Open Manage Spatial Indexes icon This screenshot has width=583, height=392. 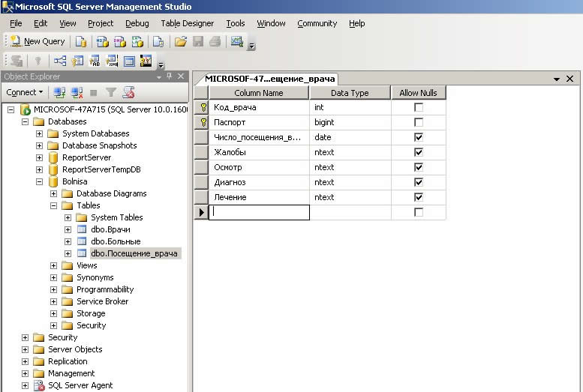(x=146, y=61)
